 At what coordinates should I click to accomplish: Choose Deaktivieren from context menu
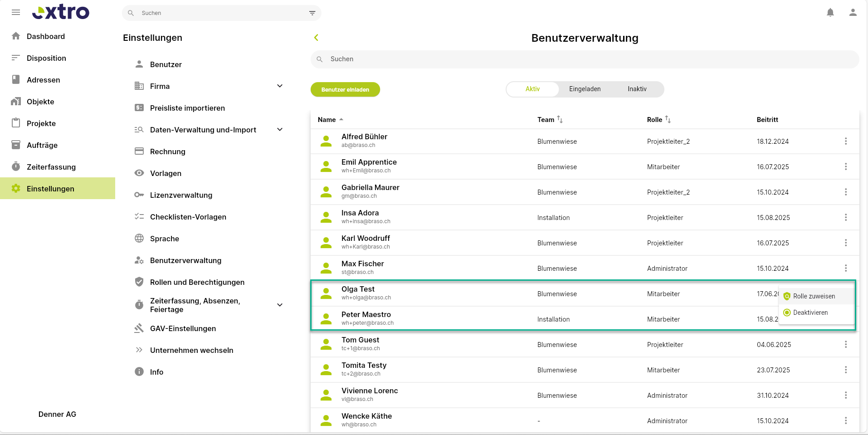pyautogui.click(x=816, y=313)
